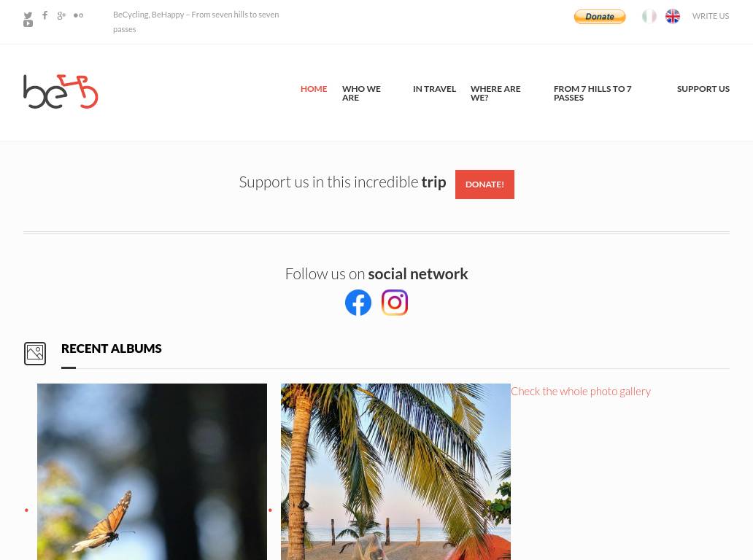Click the Recent Albums picture icon

35,354
